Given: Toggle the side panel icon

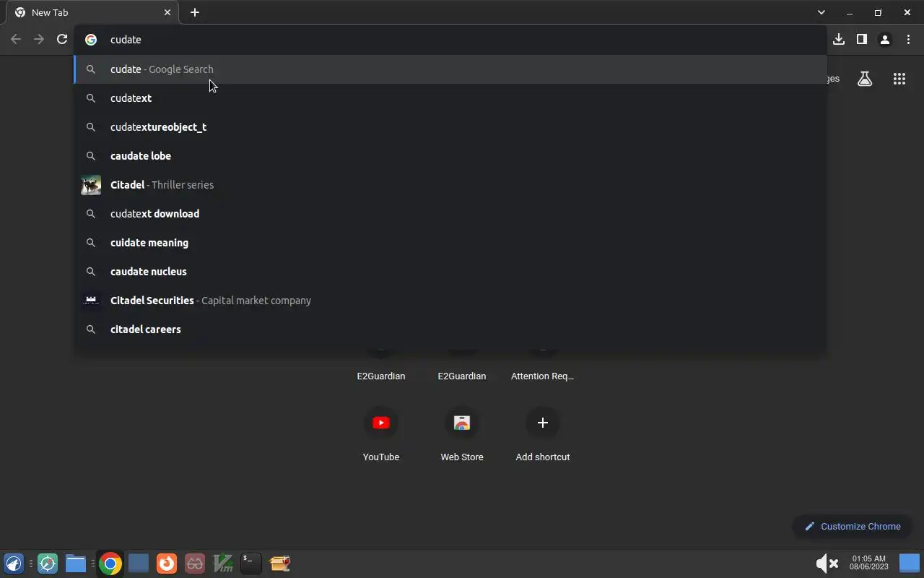Looking at the screenshot, I should (861, 40).
